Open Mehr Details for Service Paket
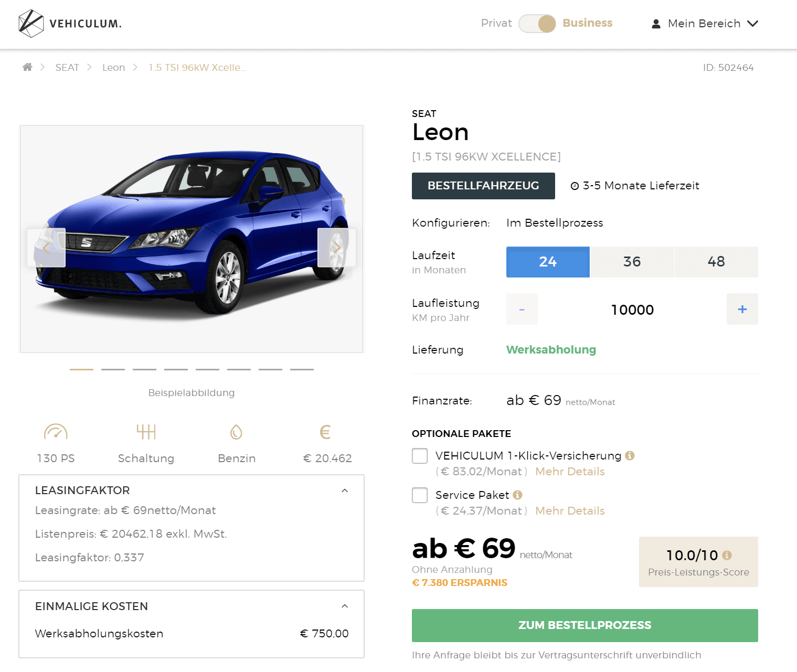Image resolution: width=797 pixels, height=672 pixels. click(x=570, y=511)
